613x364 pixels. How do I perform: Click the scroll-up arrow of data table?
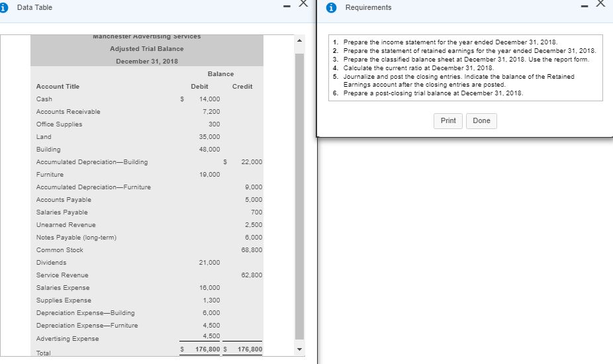[x=299, y=40]
